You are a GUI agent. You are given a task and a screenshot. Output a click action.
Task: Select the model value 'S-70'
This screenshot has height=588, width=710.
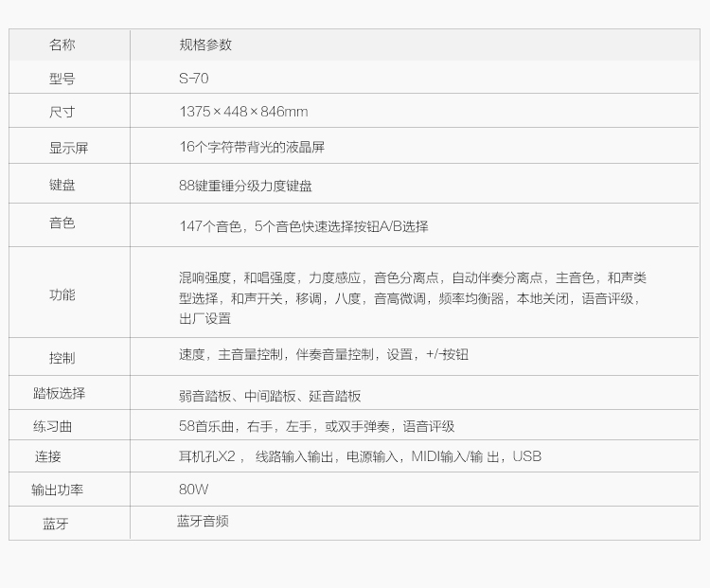[x=194, y=79]
